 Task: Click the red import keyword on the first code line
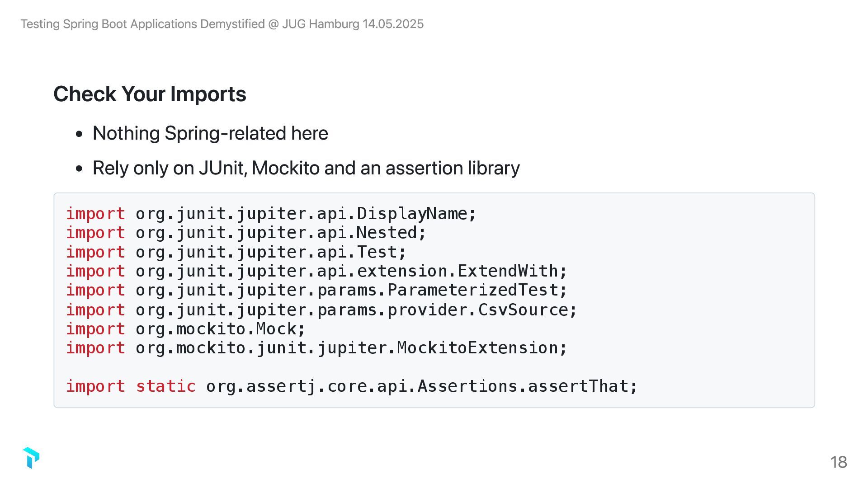tap(95, 214)
